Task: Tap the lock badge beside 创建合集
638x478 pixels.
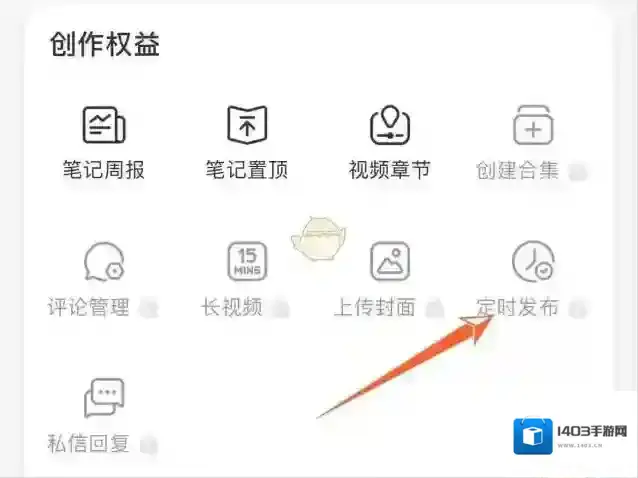Action: [x=578, y=171]
